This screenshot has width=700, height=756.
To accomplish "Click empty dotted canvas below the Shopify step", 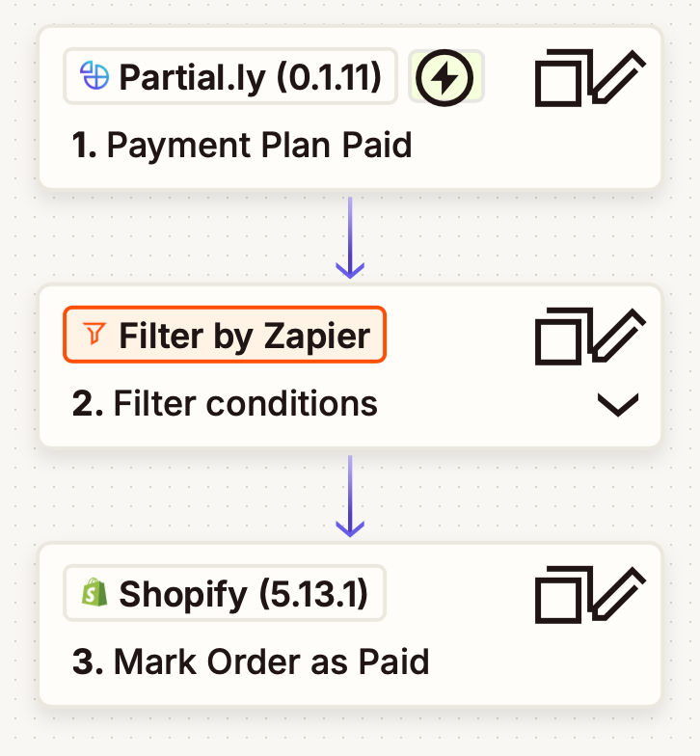I will (349, 735).
